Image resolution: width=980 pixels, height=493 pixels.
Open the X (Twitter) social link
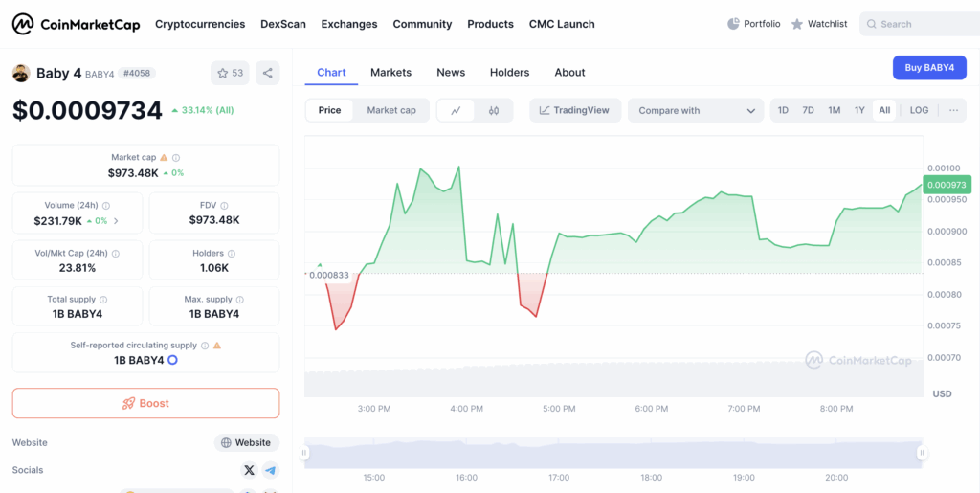point(250,470)
